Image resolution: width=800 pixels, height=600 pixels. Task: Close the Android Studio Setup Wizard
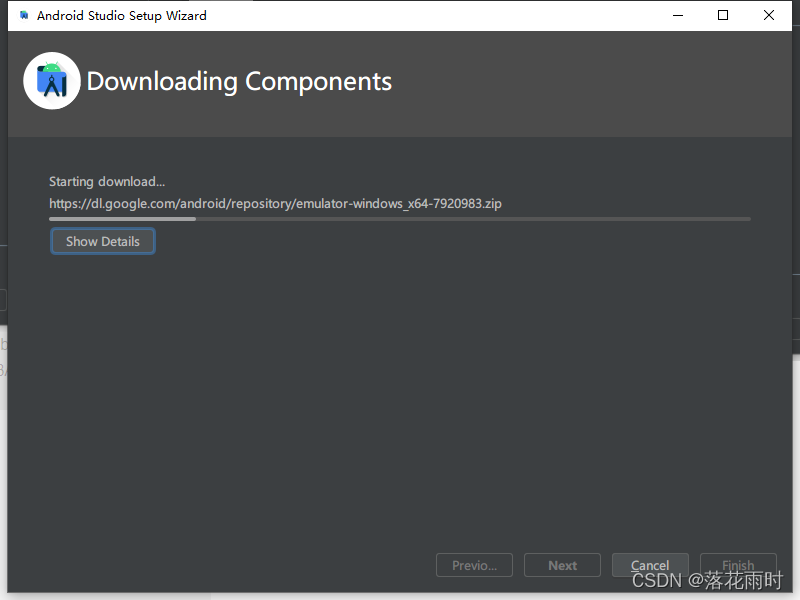(768, 15)
